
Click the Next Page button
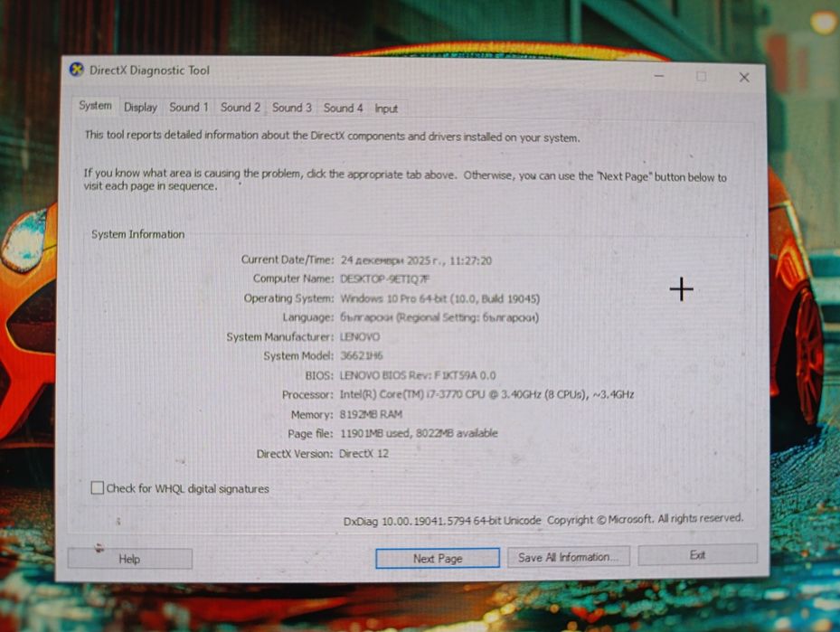pos(437,558)
